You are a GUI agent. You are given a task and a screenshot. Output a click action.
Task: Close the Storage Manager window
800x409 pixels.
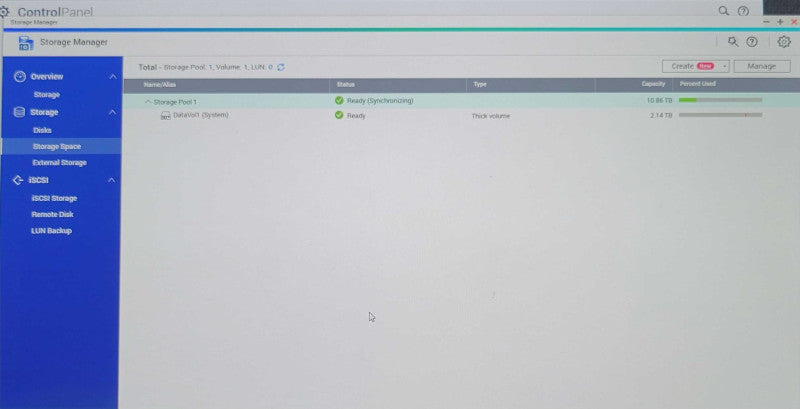[x=794, y=22]
